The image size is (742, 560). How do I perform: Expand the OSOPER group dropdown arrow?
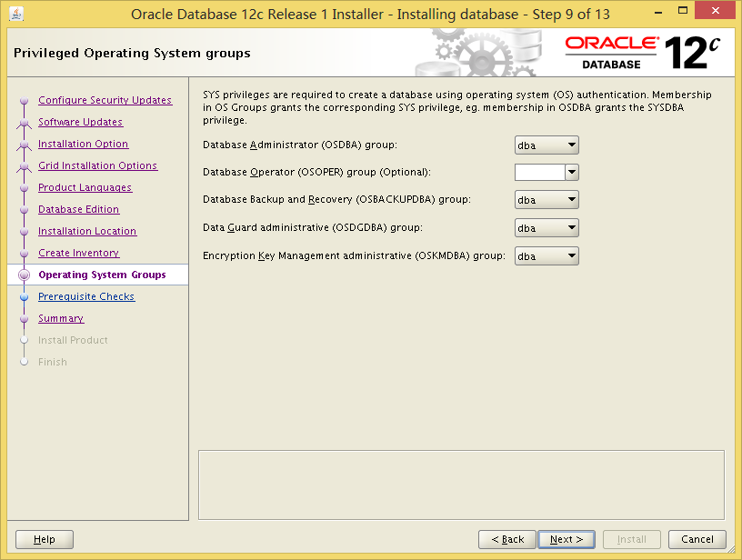point(572,172)
